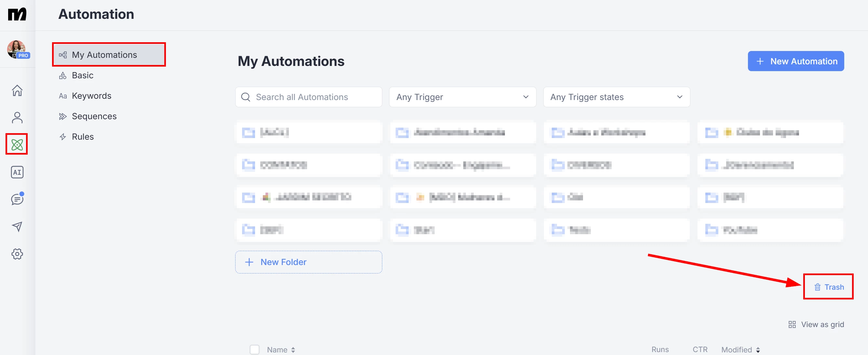Screen dimensions: 868x355
Task: Expand the Any Trigger dropdown
Action: pyautogui.click(x=462, y=97)
